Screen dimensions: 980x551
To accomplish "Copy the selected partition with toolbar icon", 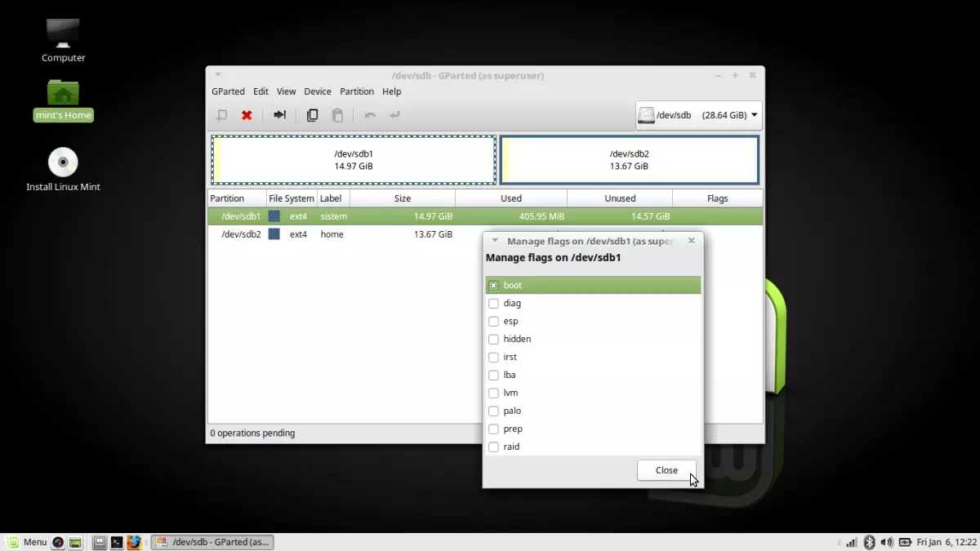I will click(x=312, y=115).
